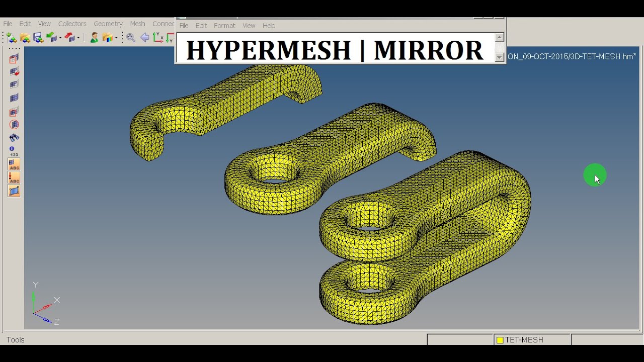
Task: Click the Tools label in status bar
Action: [x=16, y=340]
